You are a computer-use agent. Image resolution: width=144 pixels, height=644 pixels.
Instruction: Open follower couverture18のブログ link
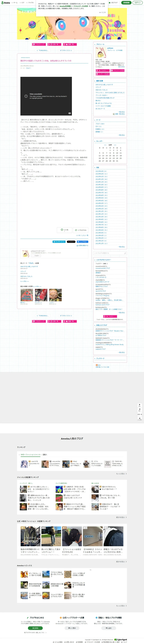(102, 268)
